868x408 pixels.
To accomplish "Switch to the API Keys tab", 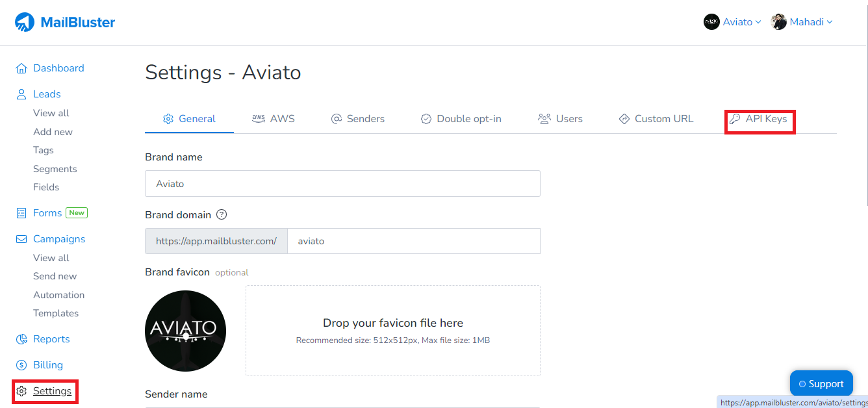I will (759, 119).
